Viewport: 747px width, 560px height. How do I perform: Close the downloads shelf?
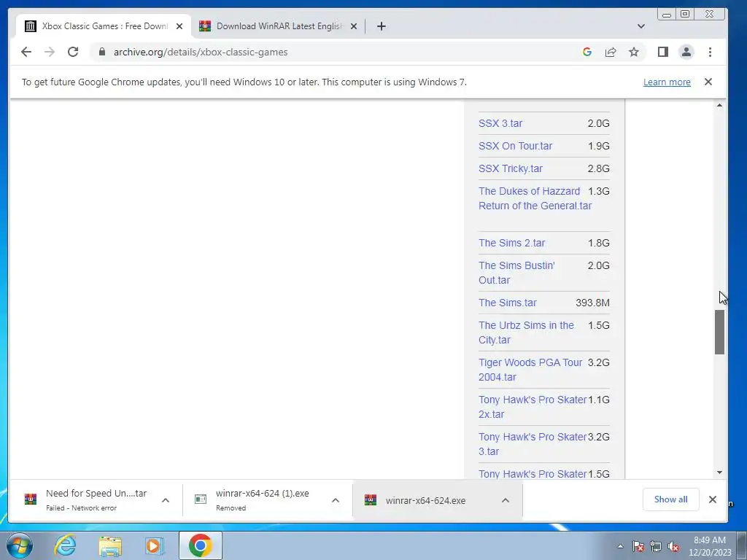[x=713, y=499]
